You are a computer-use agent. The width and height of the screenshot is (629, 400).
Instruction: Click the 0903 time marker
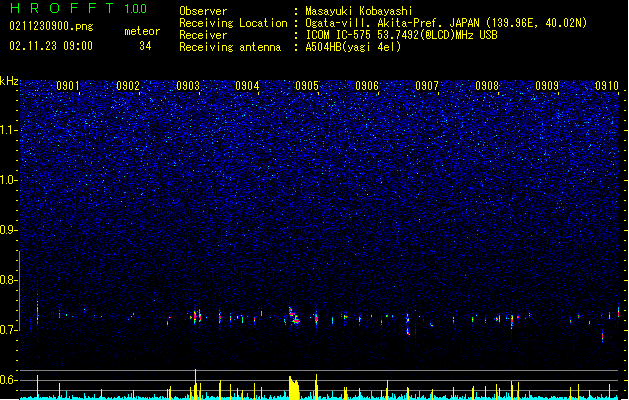pos(188,86)
